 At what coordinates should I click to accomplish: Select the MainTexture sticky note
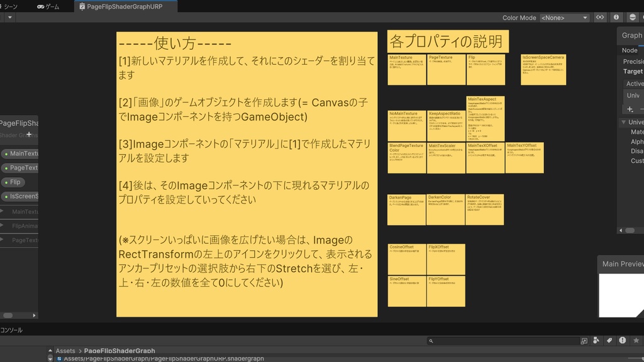coord(407,69)
